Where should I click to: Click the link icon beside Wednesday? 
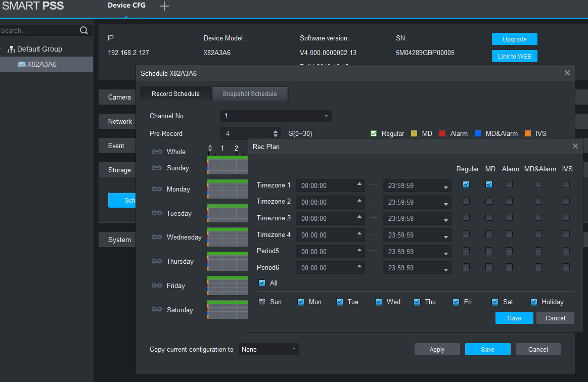coord(157,237)
